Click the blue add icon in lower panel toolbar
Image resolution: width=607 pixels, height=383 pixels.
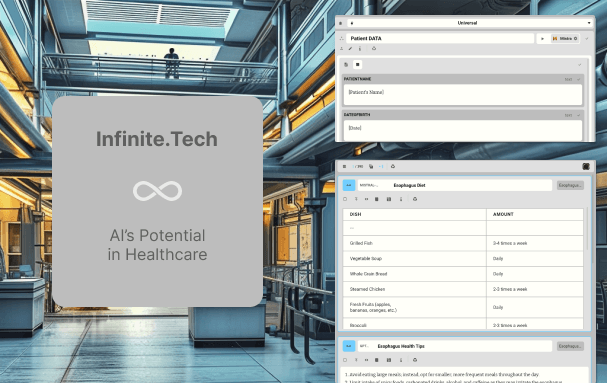[381, 167]
